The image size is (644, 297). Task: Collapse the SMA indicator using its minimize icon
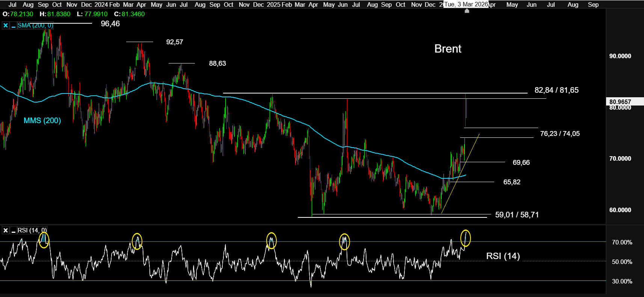tap(14, 26)
